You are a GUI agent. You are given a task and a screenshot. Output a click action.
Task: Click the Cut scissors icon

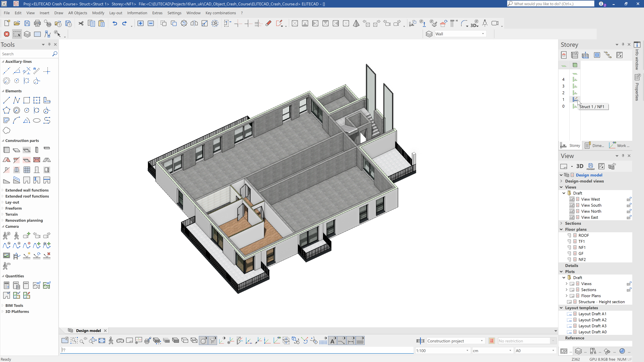click(x=81, y=23)
